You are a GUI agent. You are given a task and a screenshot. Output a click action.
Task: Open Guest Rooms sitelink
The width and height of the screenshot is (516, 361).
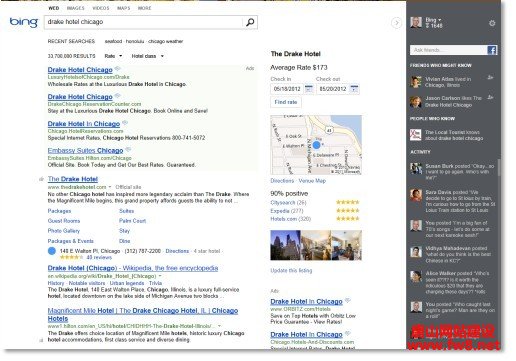64,221
